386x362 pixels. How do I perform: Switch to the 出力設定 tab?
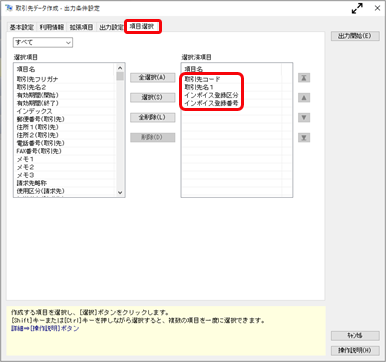(110, 27)
